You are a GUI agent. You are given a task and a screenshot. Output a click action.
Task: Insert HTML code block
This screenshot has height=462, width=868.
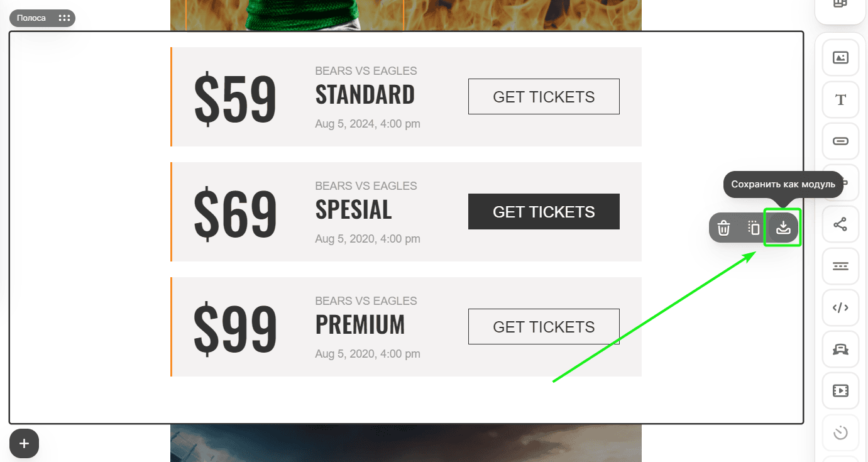840,307
